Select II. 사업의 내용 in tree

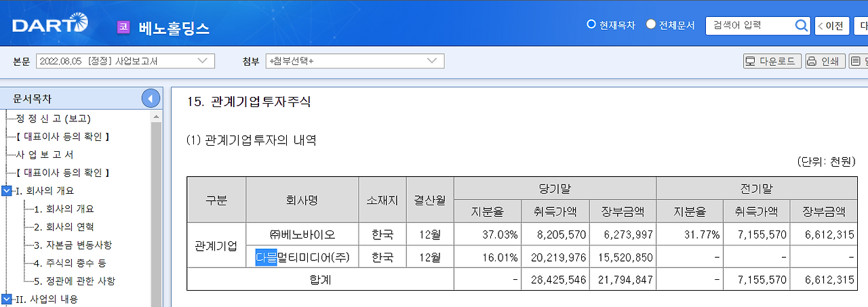click(46, 299)
